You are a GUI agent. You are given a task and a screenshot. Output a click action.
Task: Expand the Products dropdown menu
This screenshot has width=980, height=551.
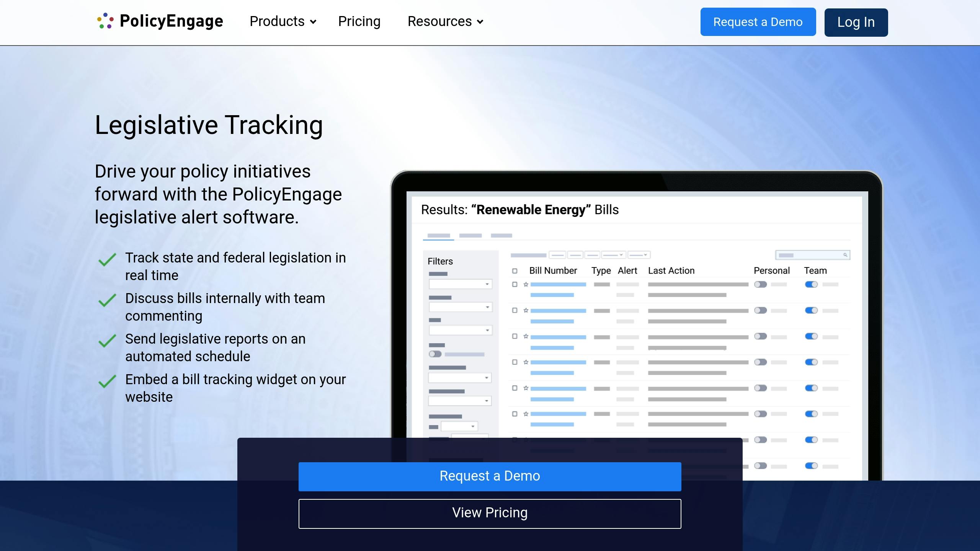tap(283, 21)
